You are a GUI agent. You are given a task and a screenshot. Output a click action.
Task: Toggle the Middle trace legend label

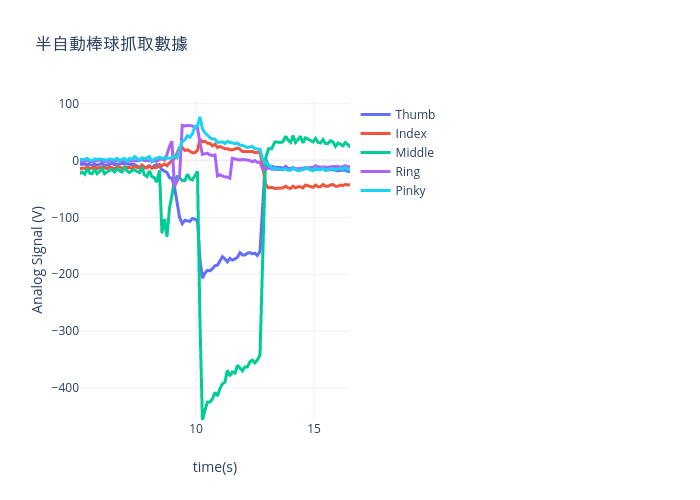point(414,153)
